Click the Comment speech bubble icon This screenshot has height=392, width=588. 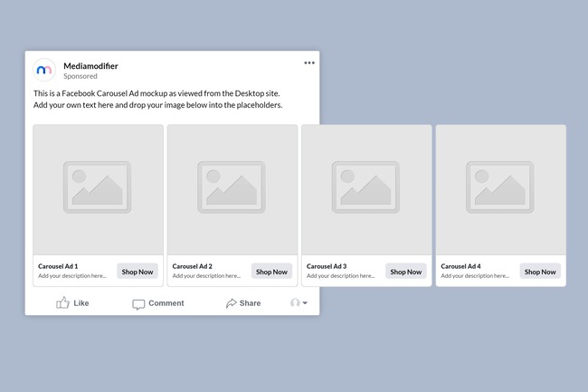[138, 304]
